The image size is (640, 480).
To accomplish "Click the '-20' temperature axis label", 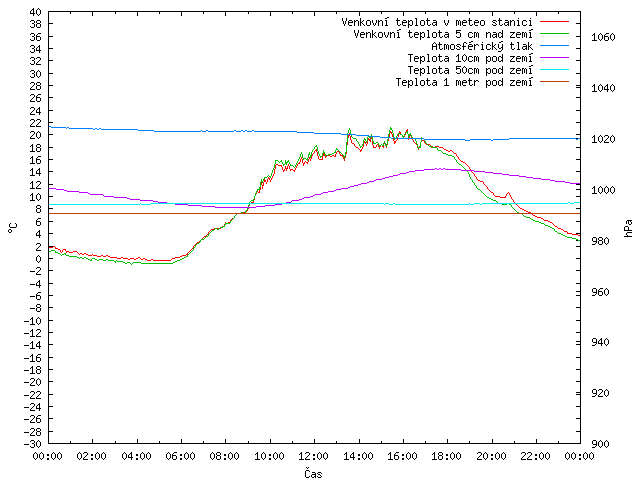I will click(33, 382).
